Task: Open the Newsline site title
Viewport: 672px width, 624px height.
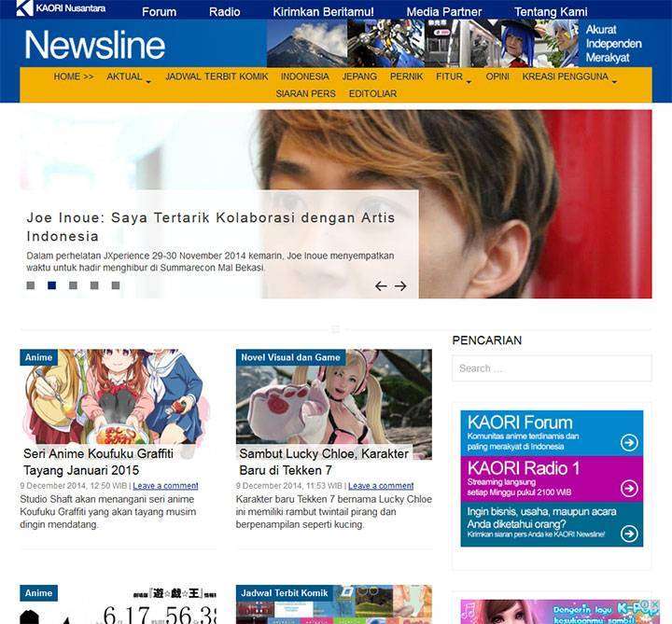Action: tap(94, 45)
